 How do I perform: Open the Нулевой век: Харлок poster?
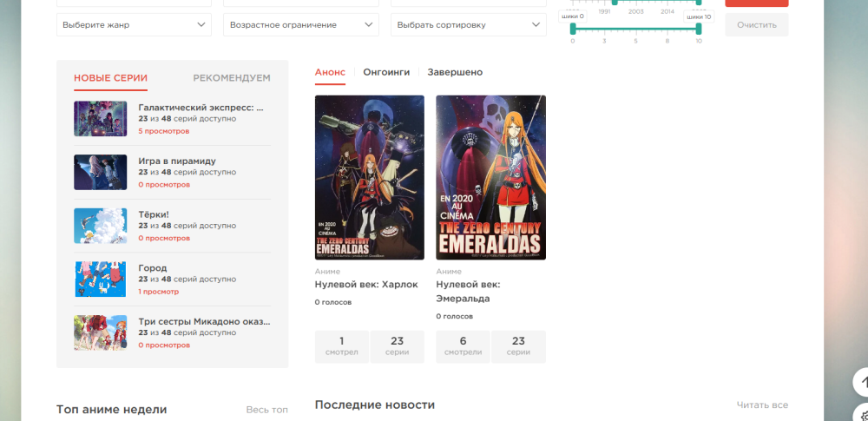click(369, 177)
